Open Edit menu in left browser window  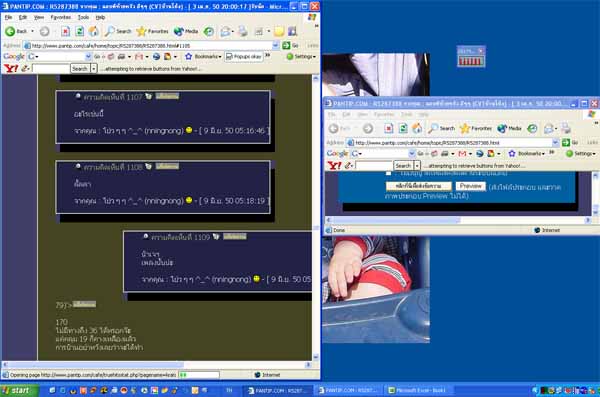pos(23,17)
